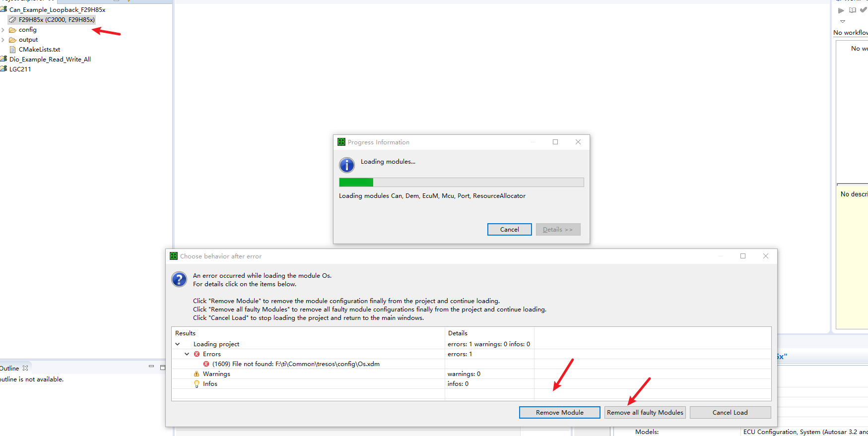Click the open book workflow icon
Screen dimensions: 868x436
click(x=853, y=10)
